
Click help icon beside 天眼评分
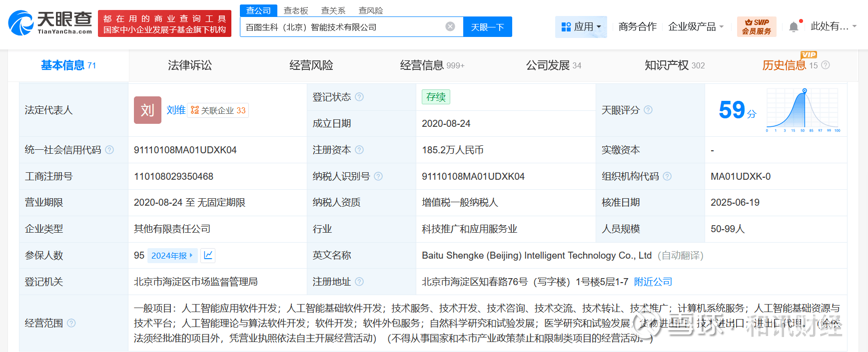pos(648,110)
